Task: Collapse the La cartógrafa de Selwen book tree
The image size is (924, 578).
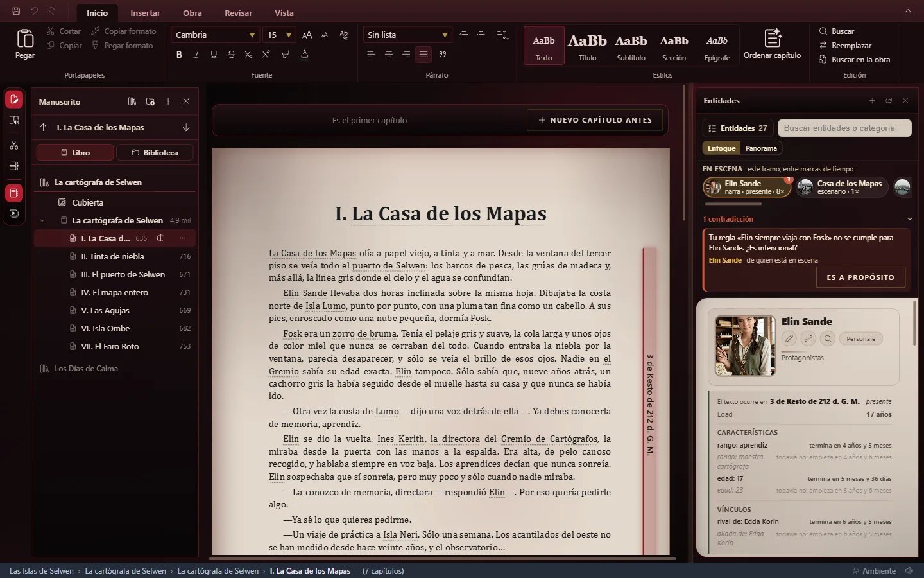Action: pyautogui.click(x=42, y=220)
